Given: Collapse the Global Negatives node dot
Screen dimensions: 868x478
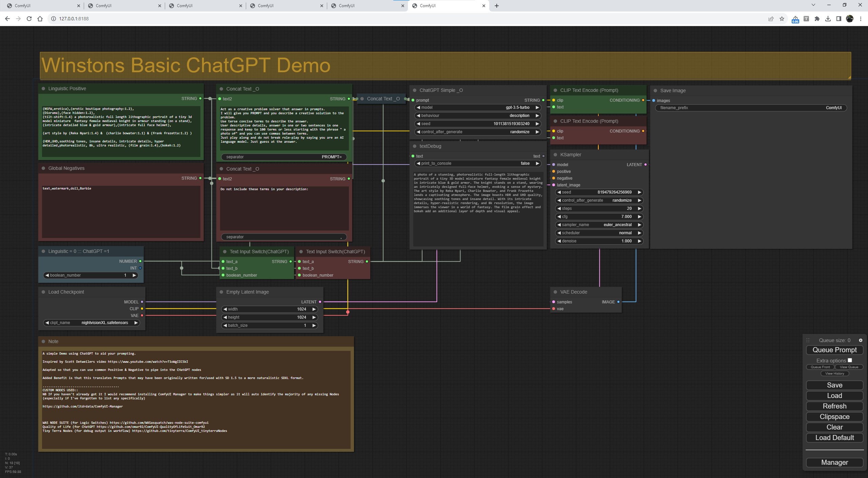Looking at the screenshot, I should coord(43,168).
